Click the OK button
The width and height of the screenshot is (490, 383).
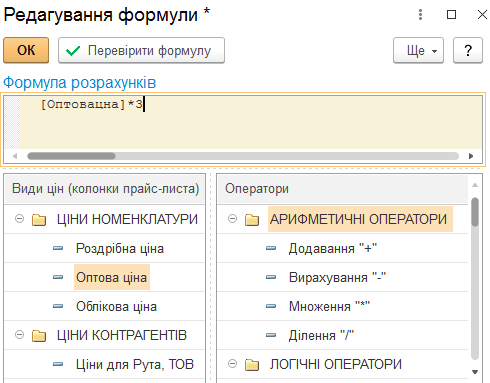click(26, 50)
